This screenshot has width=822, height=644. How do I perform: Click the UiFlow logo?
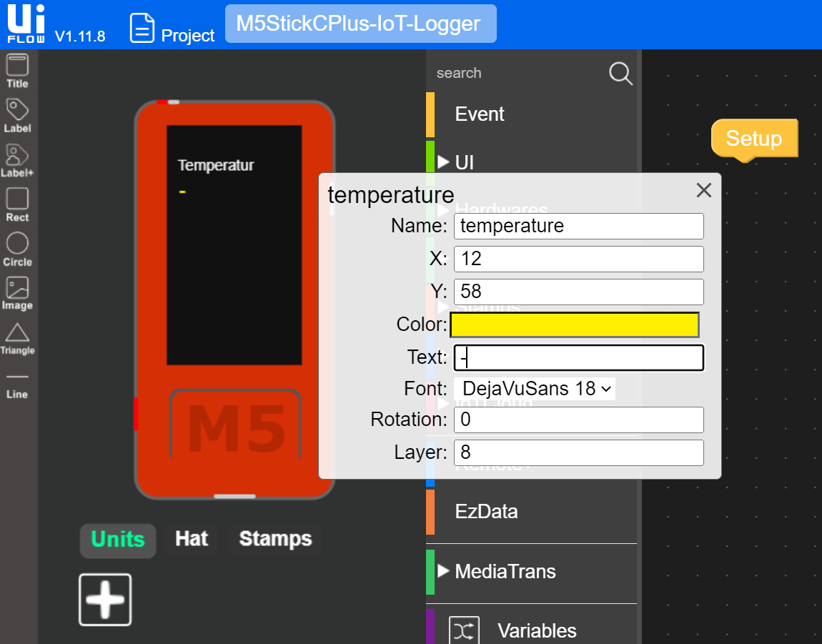point(26,24)
